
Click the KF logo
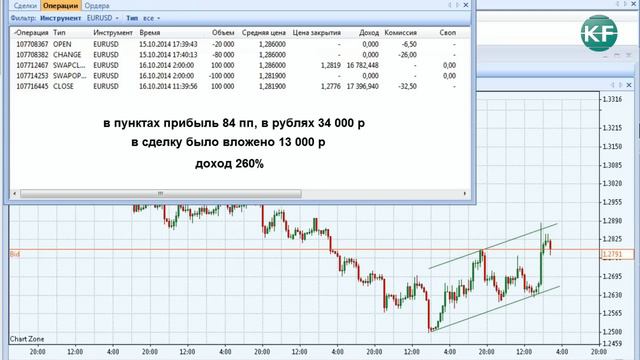coord(599,33)
